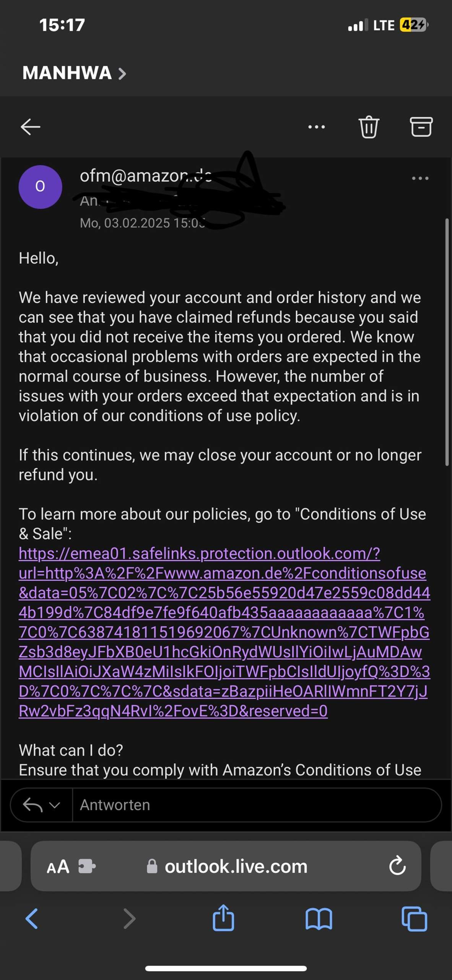The image size is (452, 980).
Task: Archive the email with box icon
Action: [421, 127]
